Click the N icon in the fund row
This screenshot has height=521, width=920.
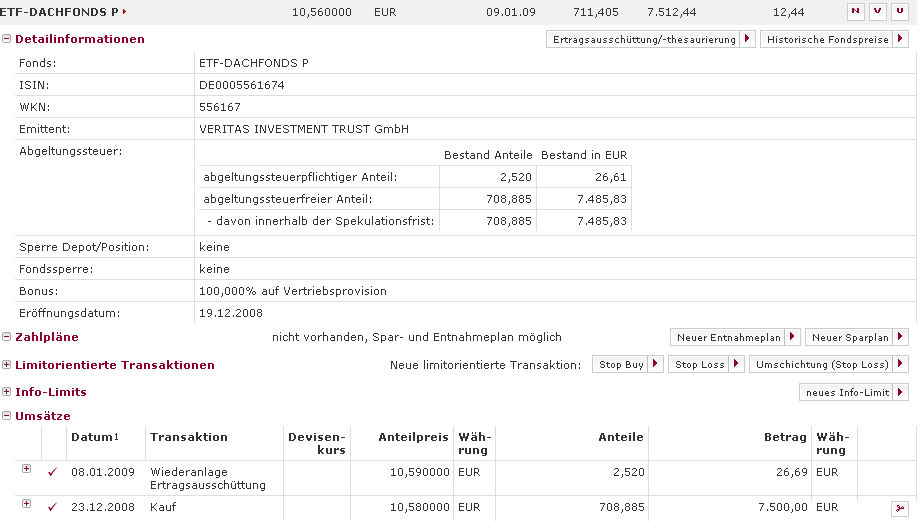point(855,11)
